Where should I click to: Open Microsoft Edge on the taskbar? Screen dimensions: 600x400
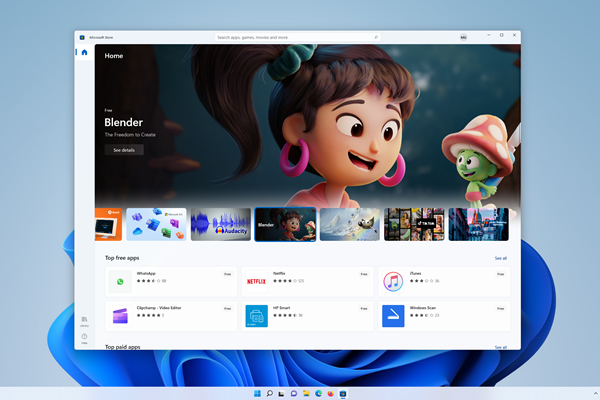(x=318, y=393)
